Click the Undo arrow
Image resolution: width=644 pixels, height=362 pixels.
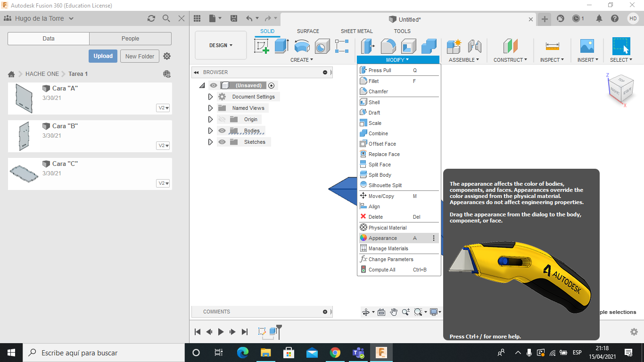(x=249, y=18)
